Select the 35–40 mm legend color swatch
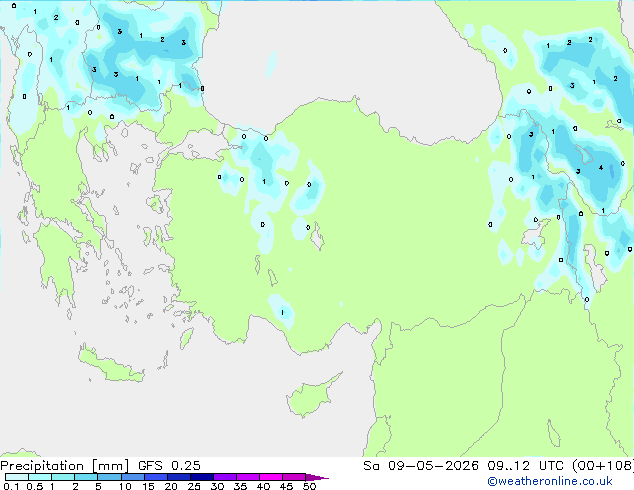The image size is (634, 490). coord(248,477)
